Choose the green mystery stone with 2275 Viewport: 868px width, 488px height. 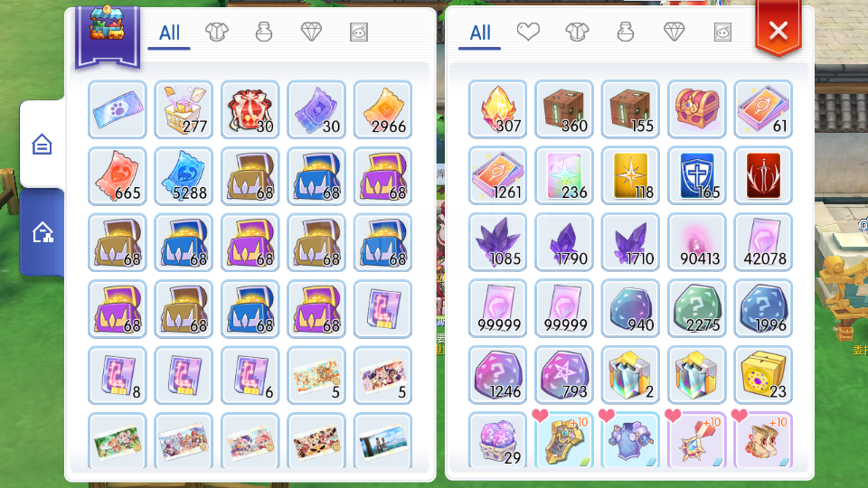(x=697, y=308)
